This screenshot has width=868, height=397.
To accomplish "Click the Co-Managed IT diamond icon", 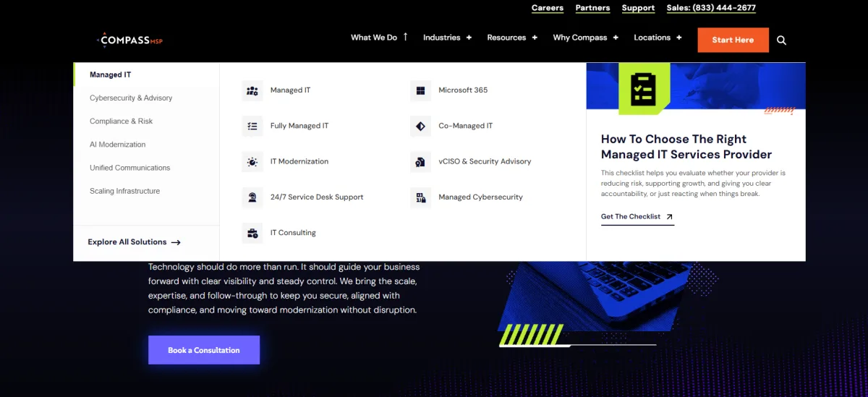I will (420, 126).
